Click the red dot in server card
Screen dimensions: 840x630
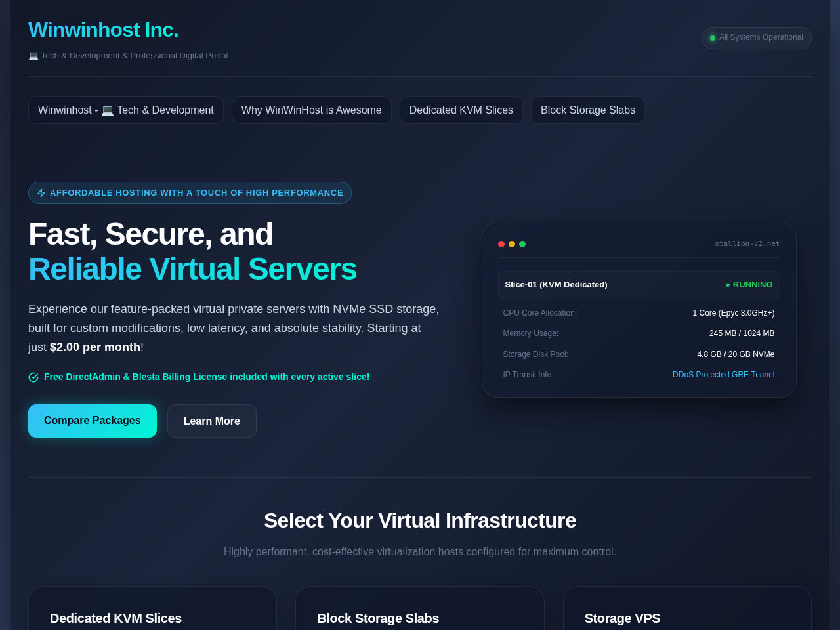[501, 244]
